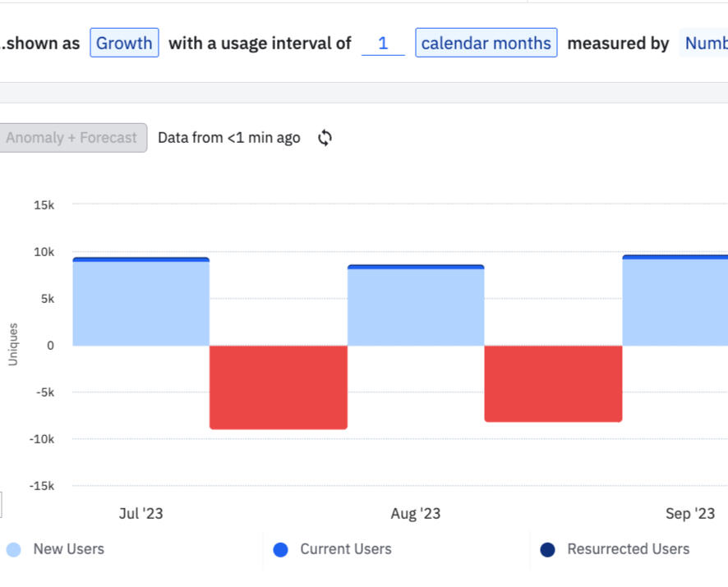Refresh the chart data with the reload icon

tap(325, 138)
